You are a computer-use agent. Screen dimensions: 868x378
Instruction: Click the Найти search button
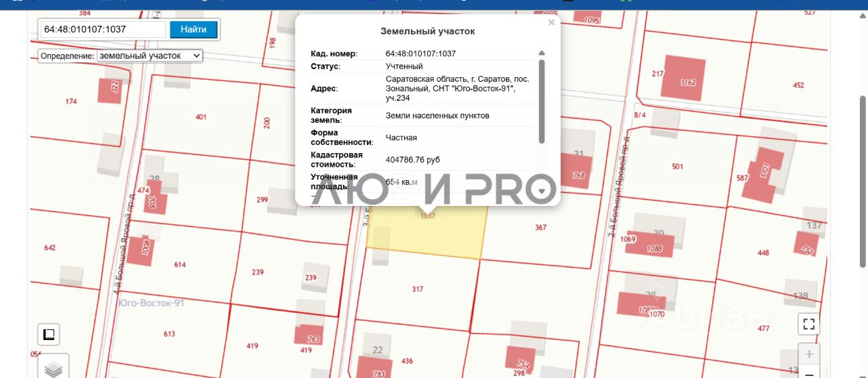coord(194,29)
